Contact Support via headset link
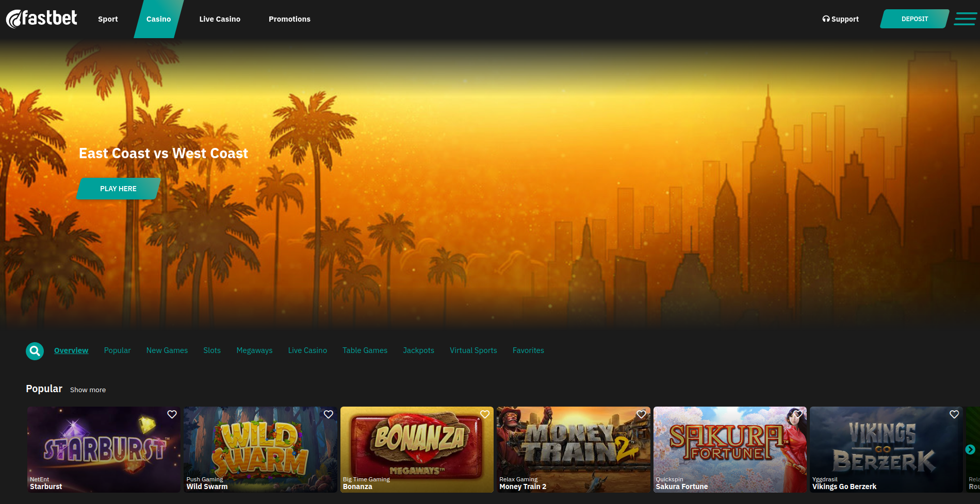Screen dimensions: 980x504 (840, 19)
